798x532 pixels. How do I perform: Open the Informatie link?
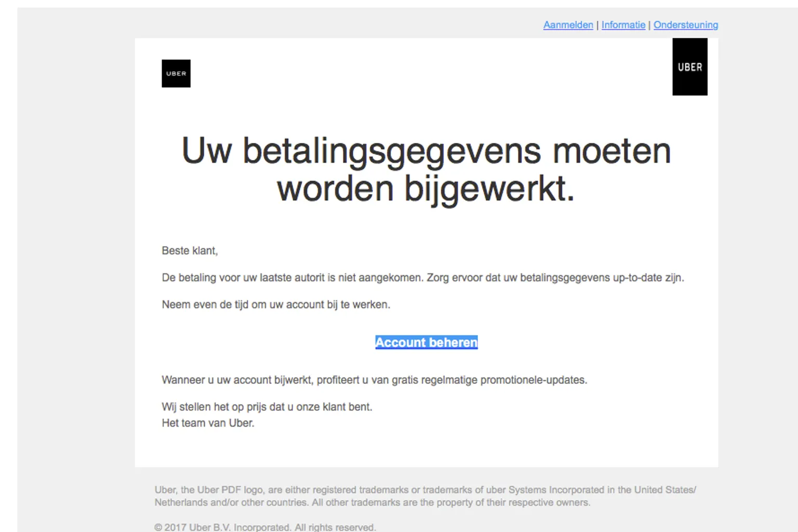point(623,25)
